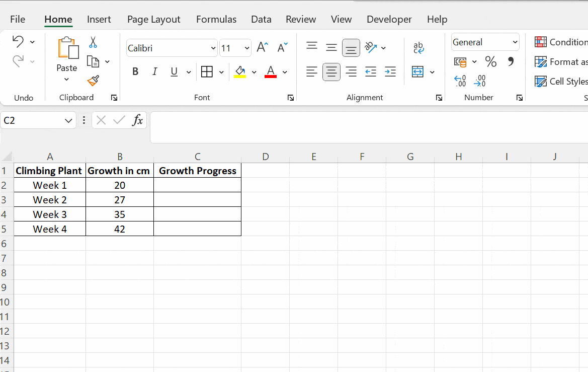Toggle Italic formatting
588x372 pixels.
click(x=154, y=71)
